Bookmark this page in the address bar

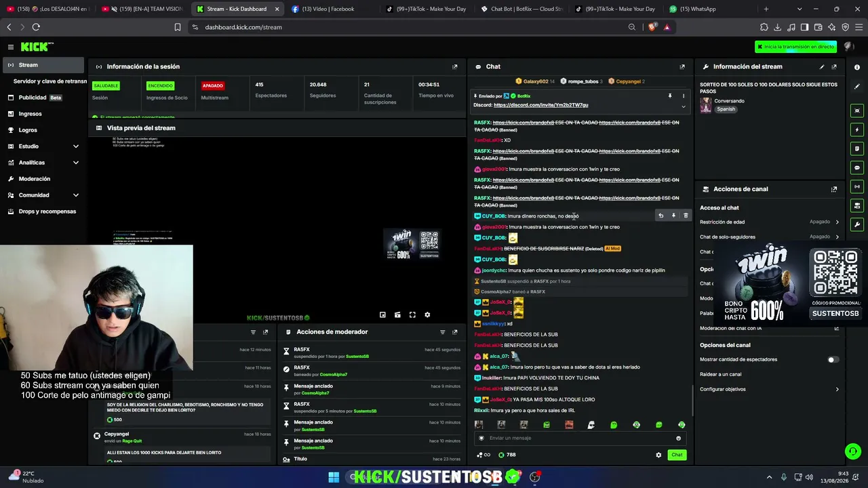coord(178,27)
